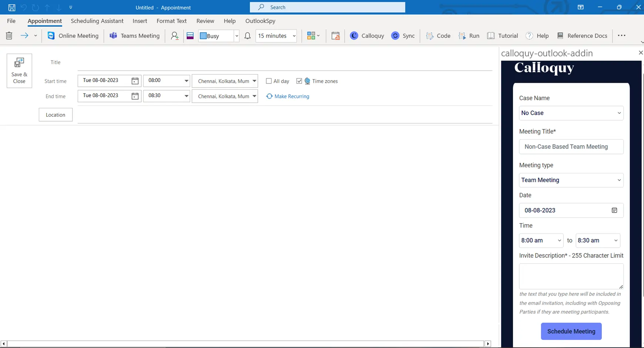The height and width of the screenshot is (348, 644).
Task: Switch to the Scheduling Assistant tab
Action: 97,21
